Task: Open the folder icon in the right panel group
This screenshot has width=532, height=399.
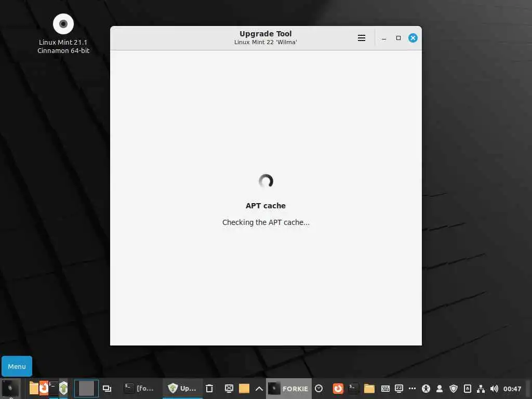Action: [x=369, y=389]
